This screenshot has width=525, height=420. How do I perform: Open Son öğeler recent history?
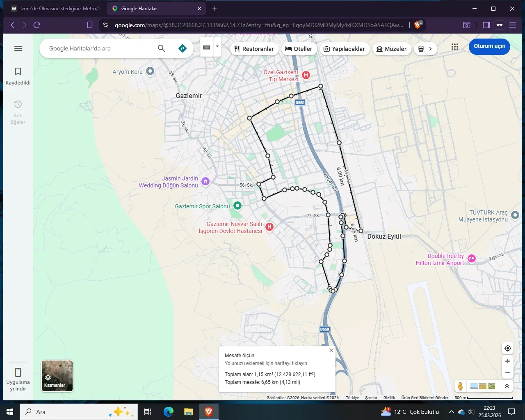tap(18, 112)
